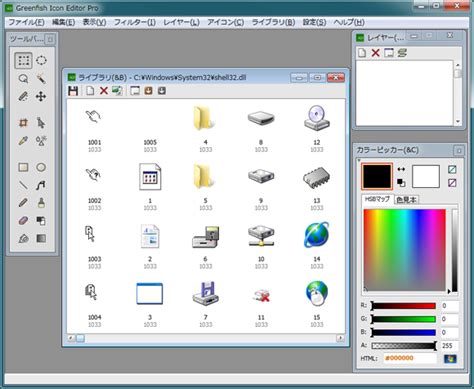Select the rectangular selection tool
Image resolution: width=474 pixels, height=389 pixels.
[x=23, y=61]
